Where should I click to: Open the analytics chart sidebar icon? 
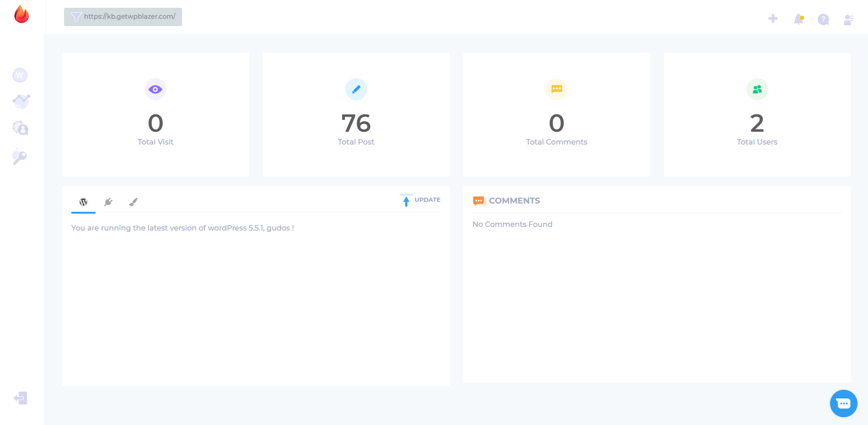point(21,101)
